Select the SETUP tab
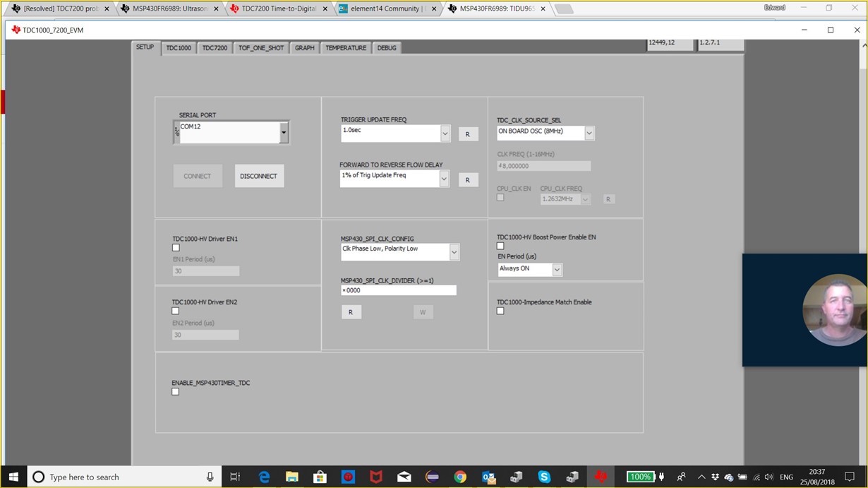 point(145,47)
